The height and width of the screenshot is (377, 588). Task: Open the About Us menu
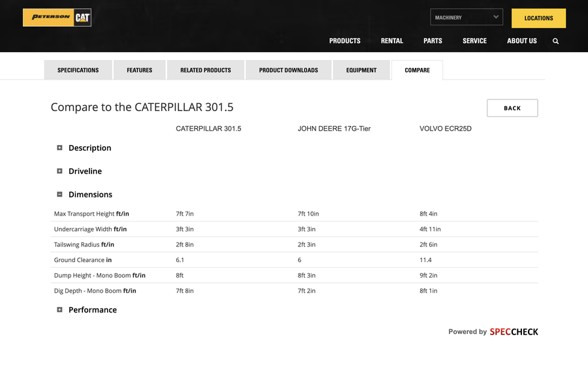521,41
